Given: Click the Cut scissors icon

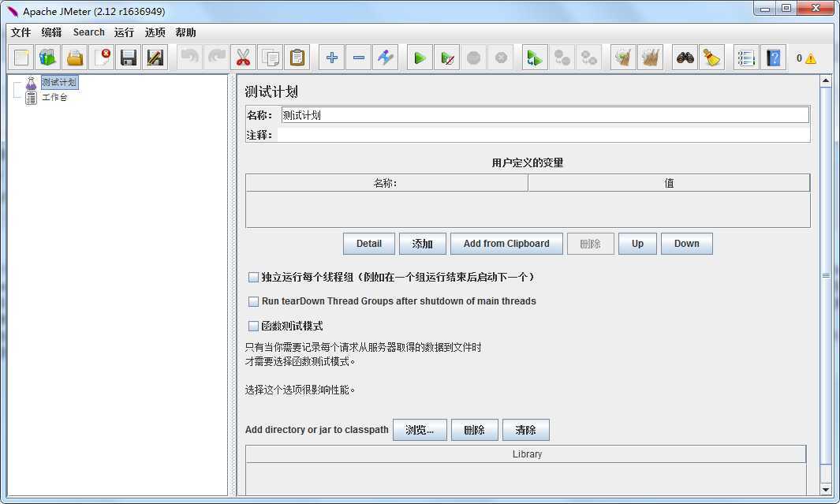Looking at the screenshot, I should click(243, 58).
